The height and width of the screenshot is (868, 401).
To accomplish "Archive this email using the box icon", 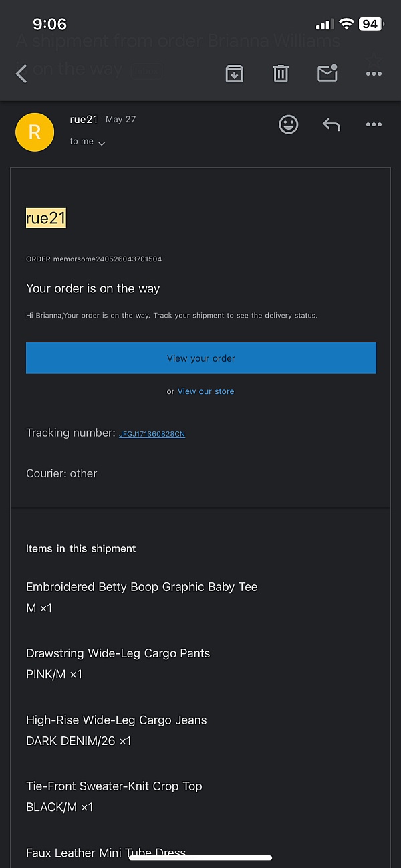I will pyautogui.click(x=234, y=74).
